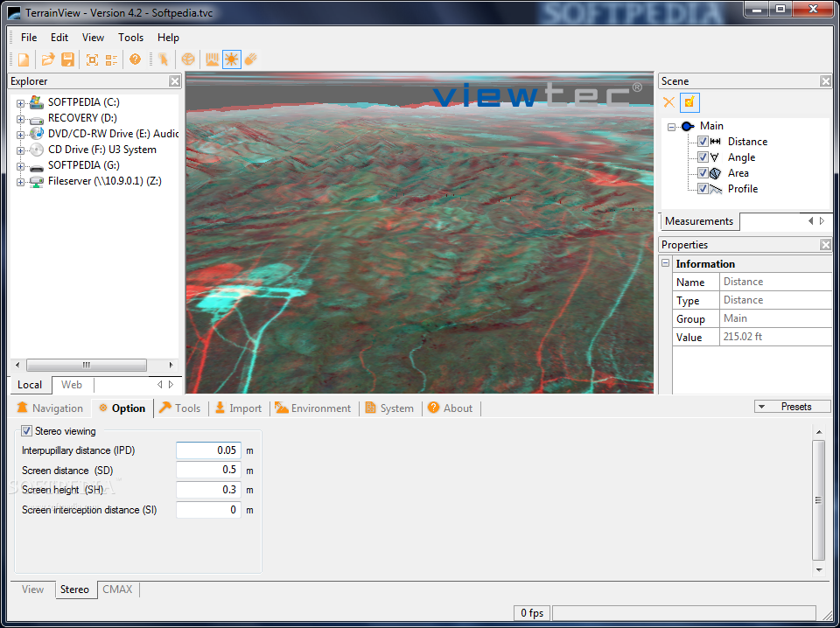Click the fullscreen frame toolbar icon

(x=92, y=59)
